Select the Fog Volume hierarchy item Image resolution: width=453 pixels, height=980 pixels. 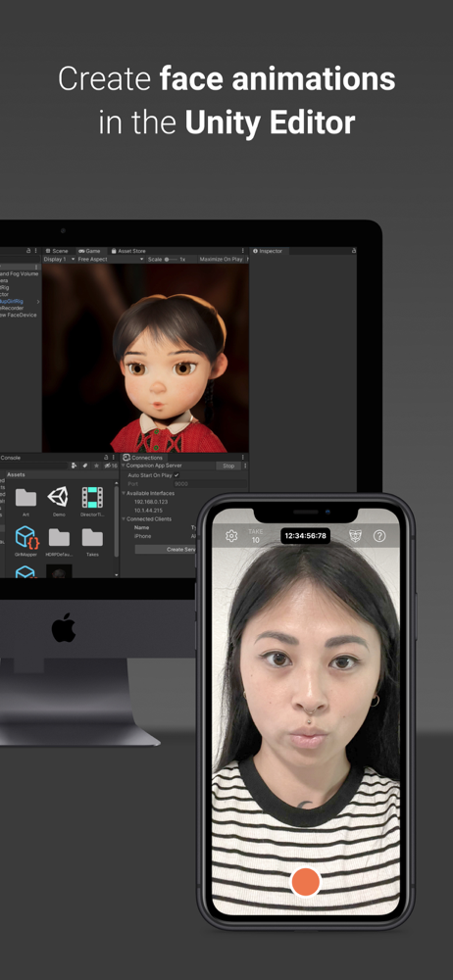click(x=19, y=273)
